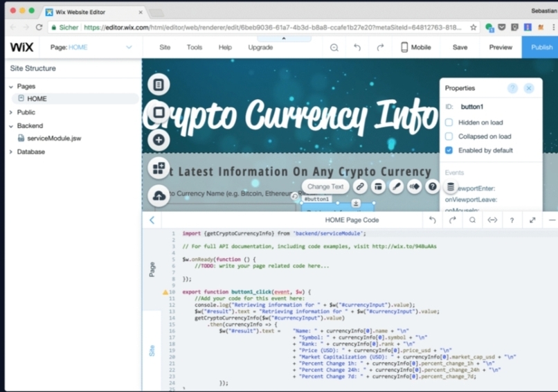Expand code panel to full screen
This screenshot has height=392, width=558.
[532, 220]
